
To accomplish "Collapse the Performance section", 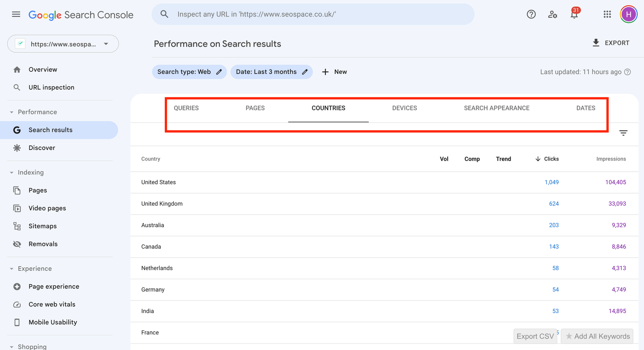I will point(11,112).
